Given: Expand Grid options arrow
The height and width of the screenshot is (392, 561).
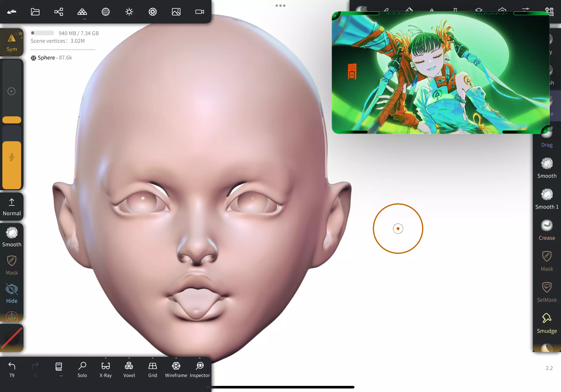Looking at the screenshot, I should pyautogui.click(x=152, y=358).
